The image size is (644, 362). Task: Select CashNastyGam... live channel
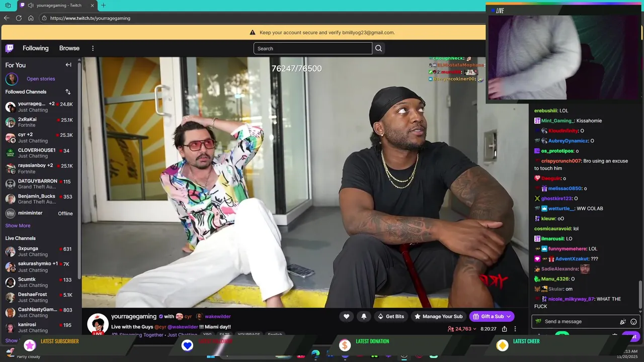click(x=39, y=313)
